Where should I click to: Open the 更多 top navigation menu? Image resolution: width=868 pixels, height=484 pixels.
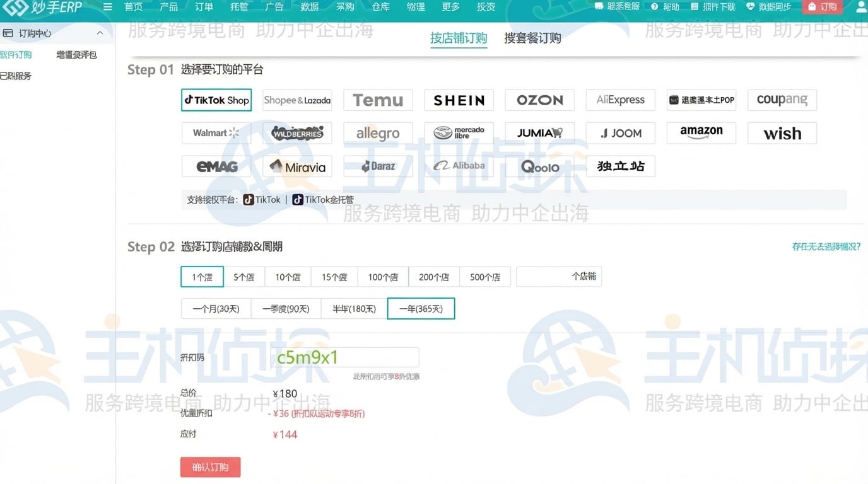(x=450, y=7)
